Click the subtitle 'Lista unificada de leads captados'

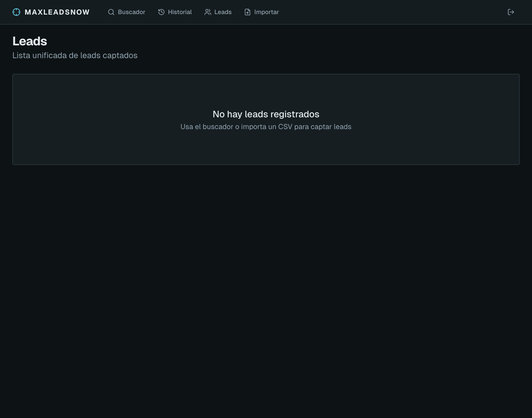(75, 55)
